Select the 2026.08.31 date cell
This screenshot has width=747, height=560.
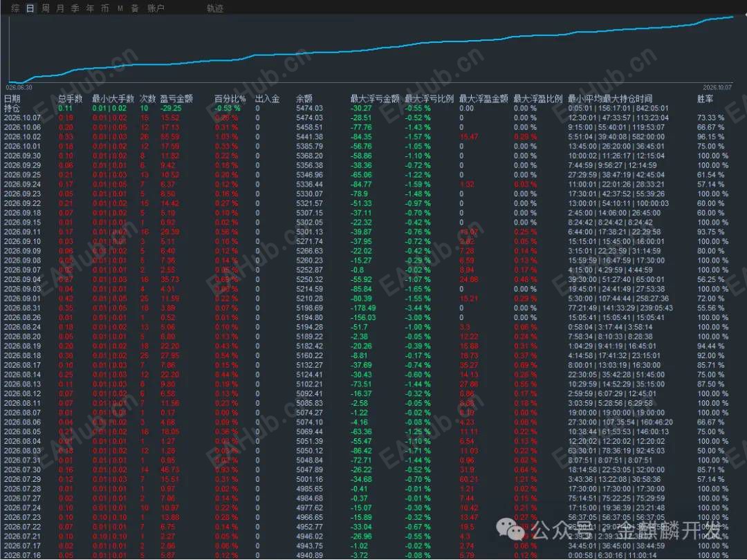22,308
